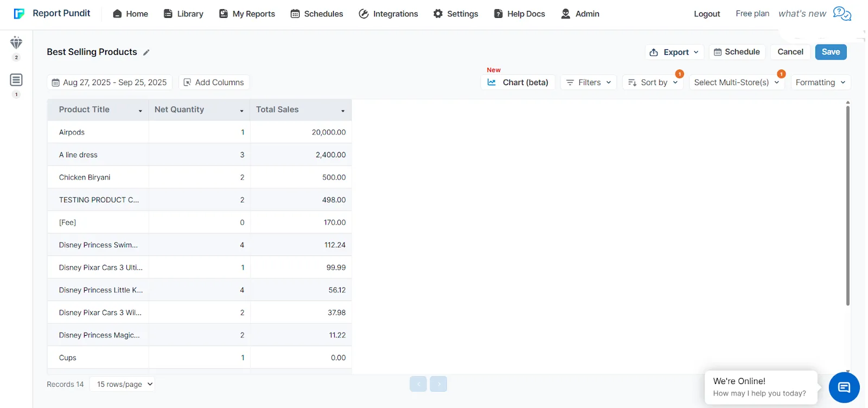Click the Help Docs icon
This screenshot has height=408, width=868.
point(498,14)
